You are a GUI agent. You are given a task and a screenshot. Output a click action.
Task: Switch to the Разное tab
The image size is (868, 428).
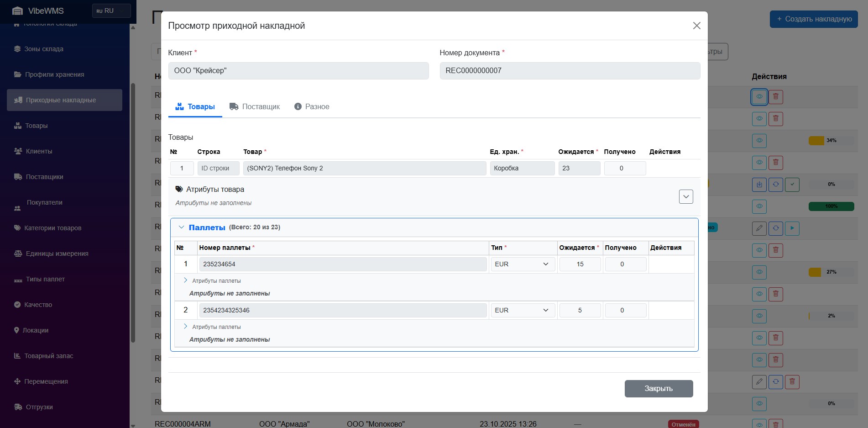312,106
